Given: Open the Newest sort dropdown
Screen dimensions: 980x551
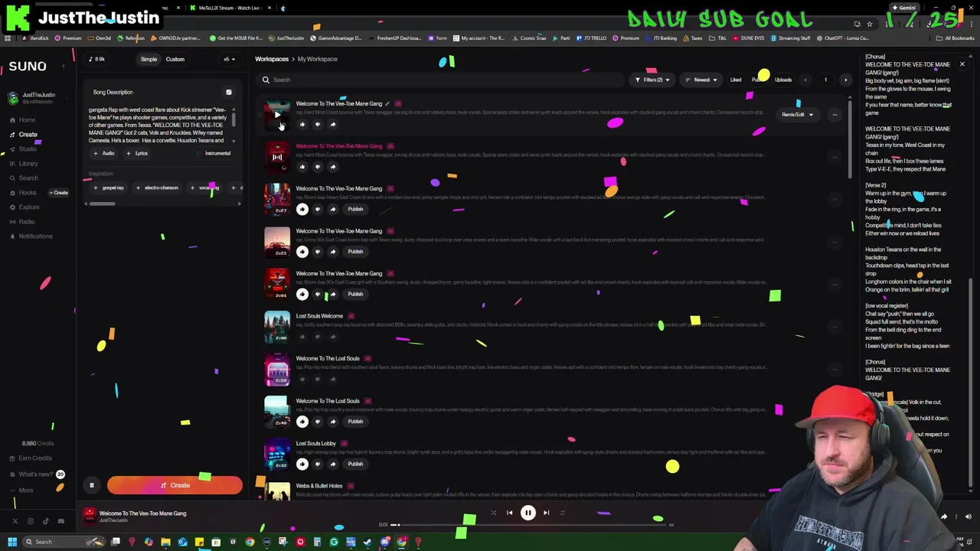Looking at the screenshot, I should click(701, 80).
